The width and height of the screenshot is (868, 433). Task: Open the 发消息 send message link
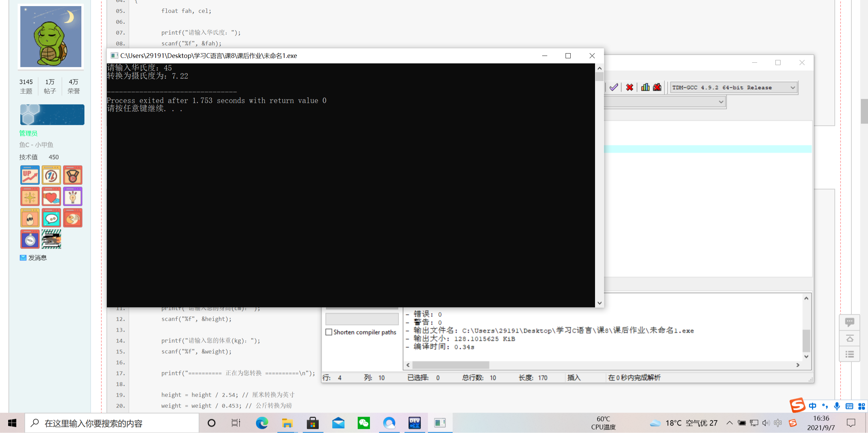pyautogui.click(x=33, y=258)
